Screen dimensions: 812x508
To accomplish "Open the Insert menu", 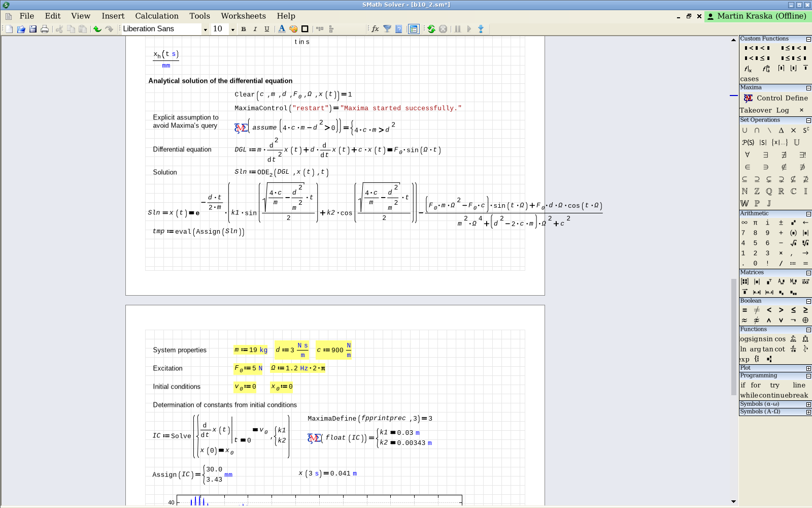I will pos(113,16).
